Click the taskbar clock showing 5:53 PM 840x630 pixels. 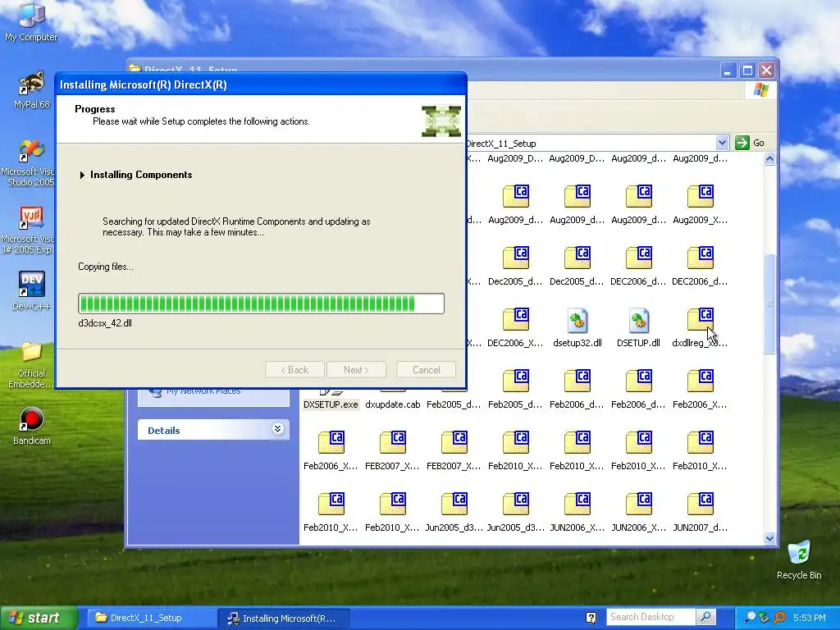coord(809,618)
